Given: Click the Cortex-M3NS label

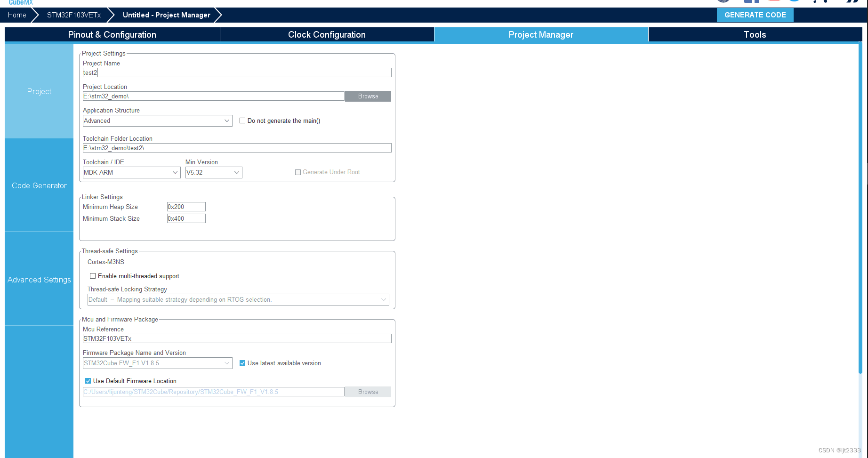Looking at the screenshot, I should (x=106, y=262).
